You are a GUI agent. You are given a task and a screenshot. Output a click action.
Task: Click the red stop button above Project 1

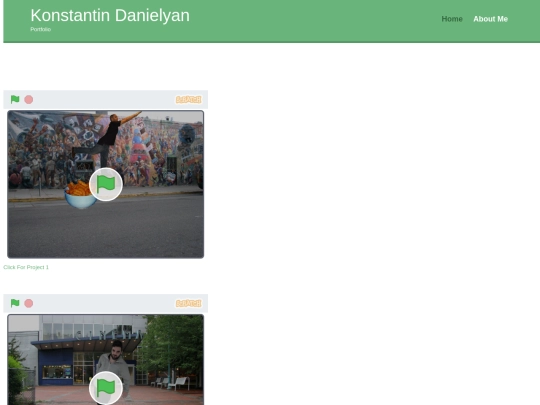[29, 100]
